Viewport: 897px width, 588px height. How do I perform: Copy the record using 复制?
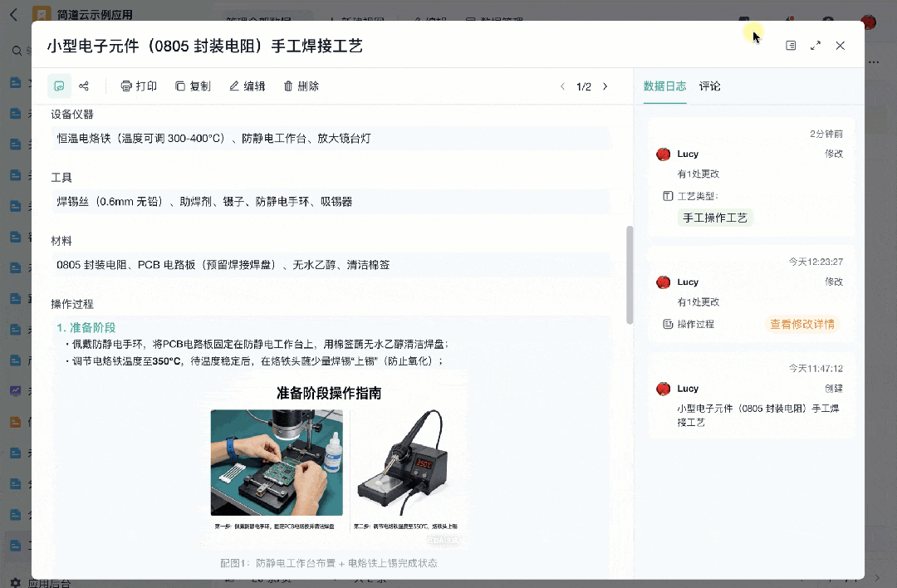pyautogui.click(x=193, y=86)
